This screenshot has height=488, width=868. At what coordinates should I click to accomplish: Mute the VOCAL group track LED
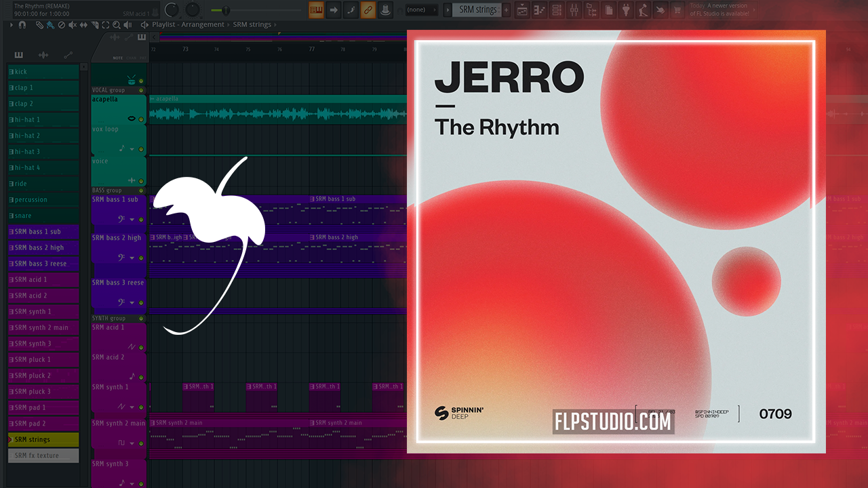click(141, 90)
